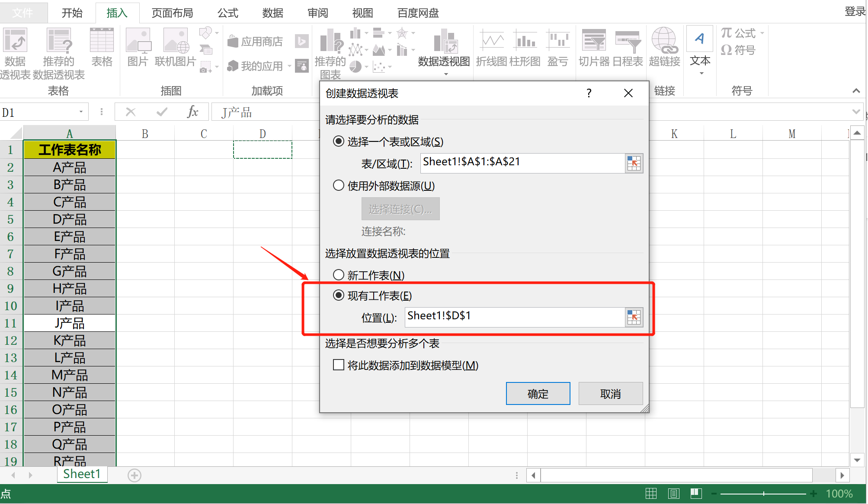Collapse the ribbon with the up chevron
The image size is (868, 504).
856,91
